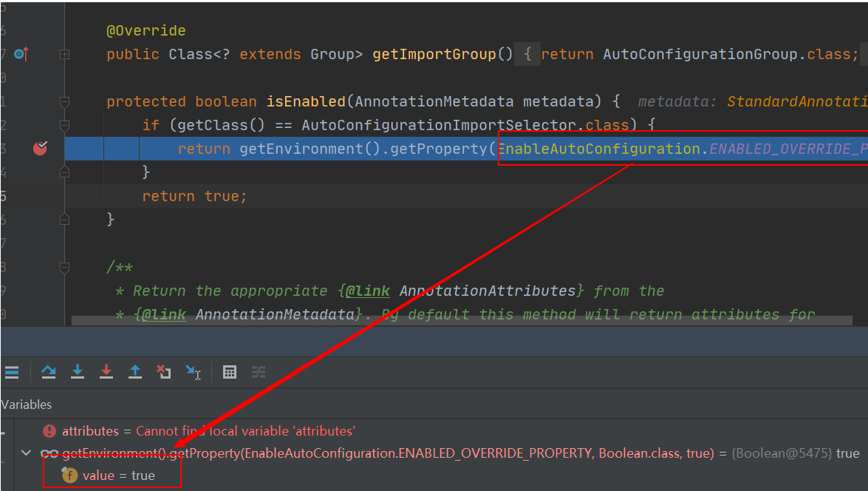Click the getImportGroup method name
Viewport: 868px width, 491px height.
click(434, 54)
